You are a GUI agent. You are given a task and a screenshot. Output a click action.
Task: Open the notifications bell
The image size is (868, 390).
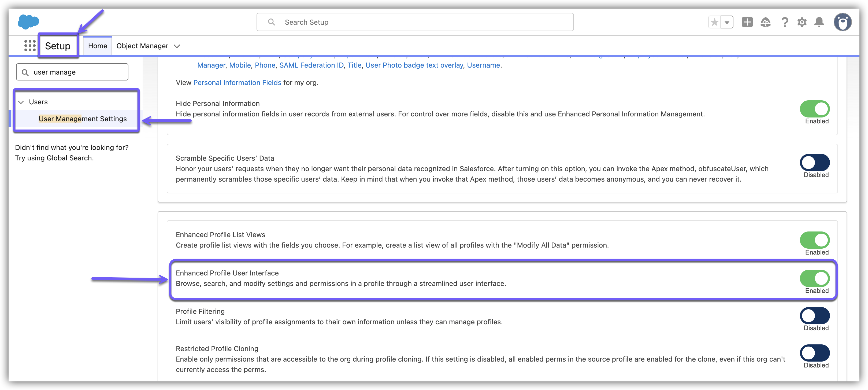click(x=819, y=22)
